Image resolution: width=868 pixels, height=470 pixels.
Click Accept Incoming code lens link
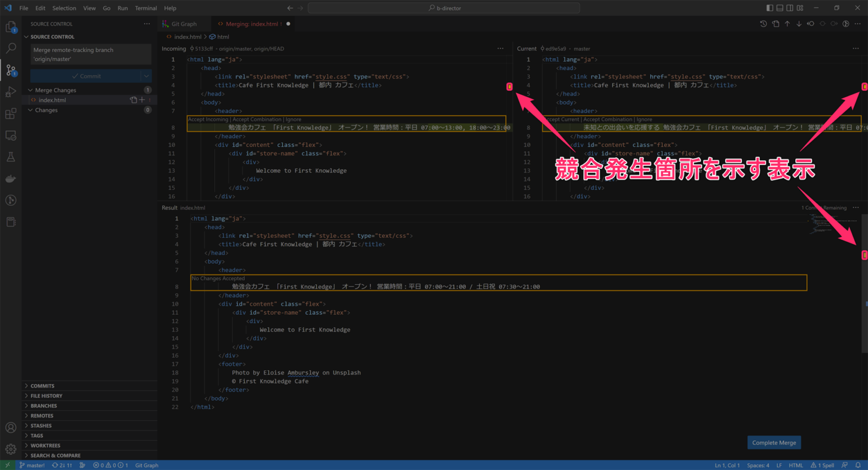(x=208, y=119)
